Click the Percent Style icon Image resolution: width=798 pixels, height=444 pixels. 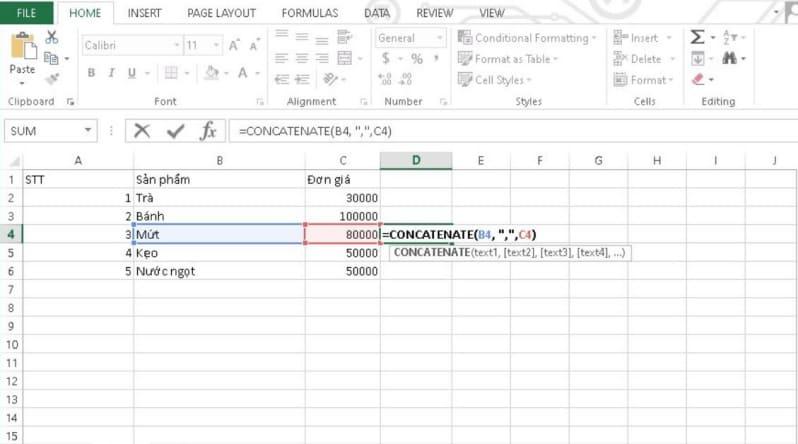417,59
